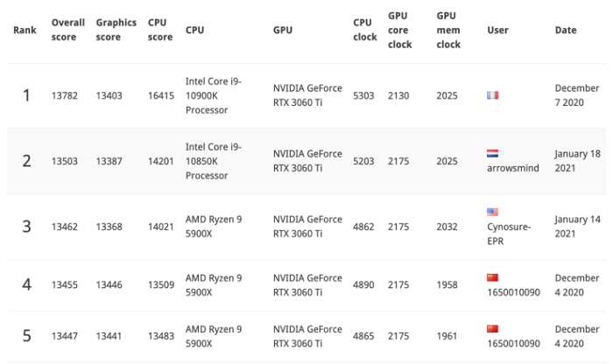Select the Intel Core i9-10900K Processor entry
This screenshot has height=364, width=613.
pos(214,95)
